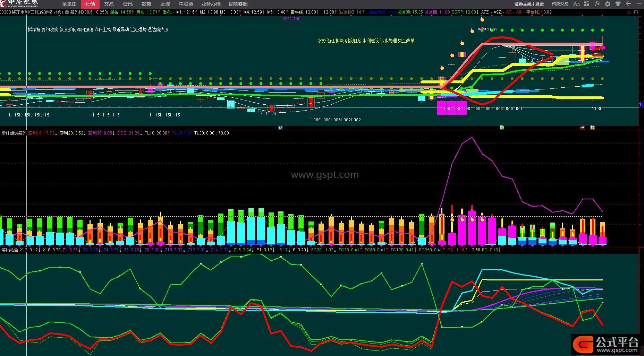Click the 浙江板块 sector label
Viewport: 644px width, 356px height.
pyautogui.click(x=335, y=41)
